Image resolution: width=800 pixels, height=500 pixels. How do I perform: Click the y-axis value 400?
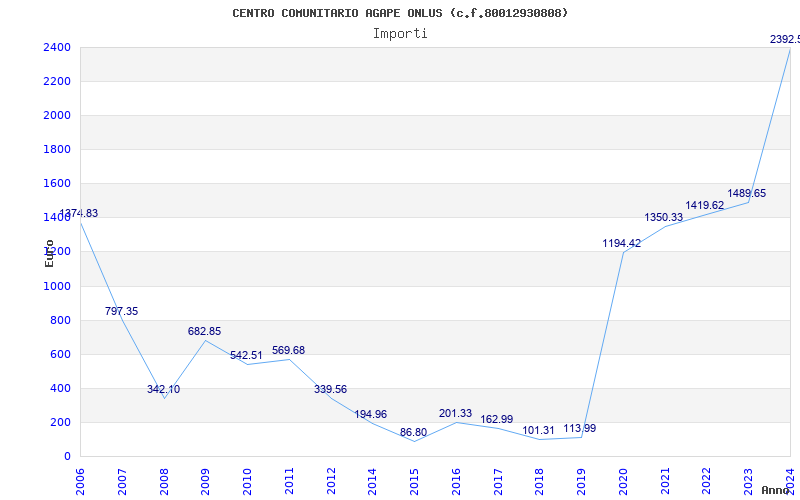click(x=61, y=389)
